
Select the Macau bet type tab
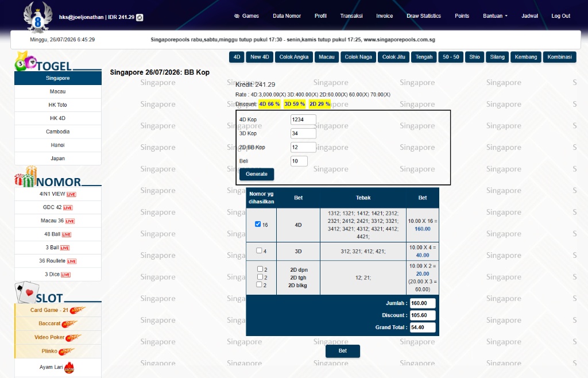click(x=326, y=57)
